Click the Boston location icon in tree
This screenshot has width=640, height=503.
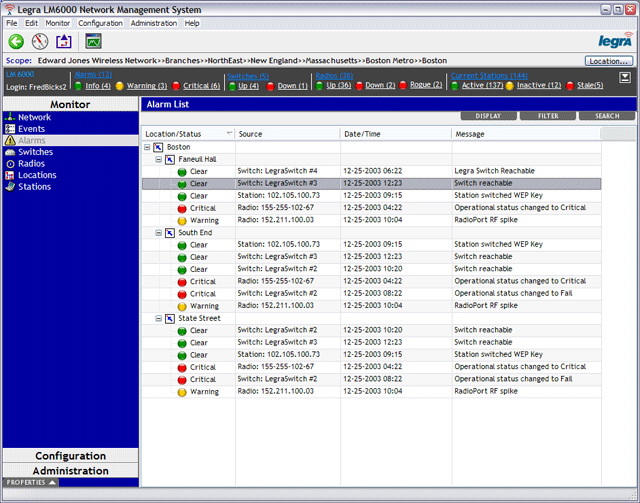click(158, 147)
